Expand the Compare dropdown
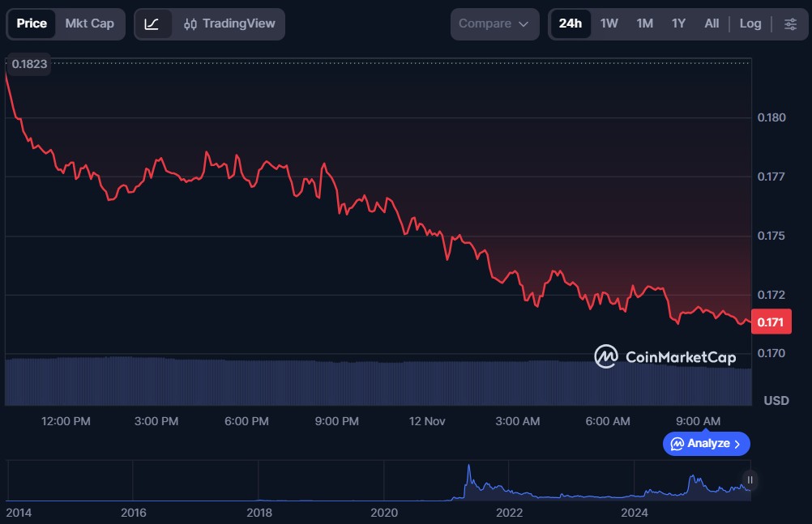This screenshot has height=524, width=812. point(494,23)
